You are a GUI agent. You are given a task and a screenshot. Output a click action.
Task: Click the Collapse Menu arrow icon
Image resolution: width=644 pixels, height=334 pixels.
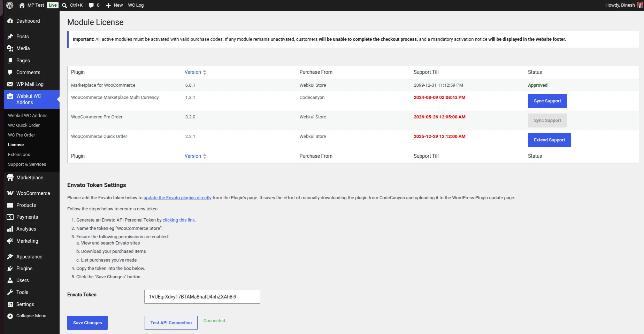coord(10,316)
